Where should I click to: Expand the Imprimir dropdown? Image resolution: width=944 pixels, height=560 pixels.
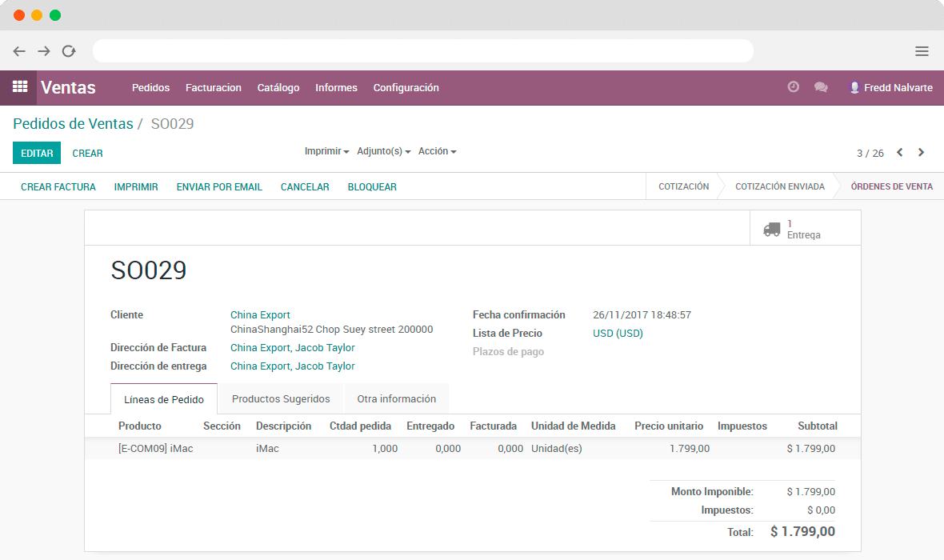pyautogui.click(x=326, y=151)
